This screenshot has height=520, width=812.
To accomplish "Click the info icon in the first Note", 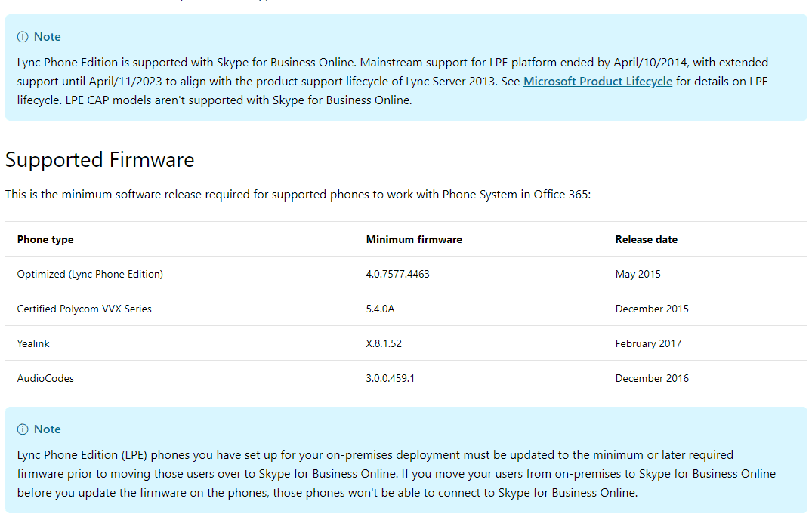I will [23, 37].
